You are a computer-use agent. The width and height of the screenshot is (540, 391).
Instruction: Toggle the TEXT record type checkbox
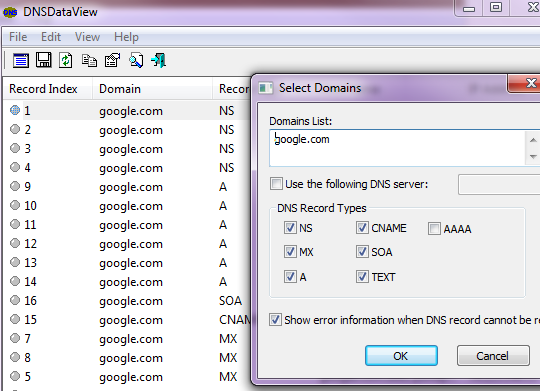pyautogui.click(x=362, y=277)
